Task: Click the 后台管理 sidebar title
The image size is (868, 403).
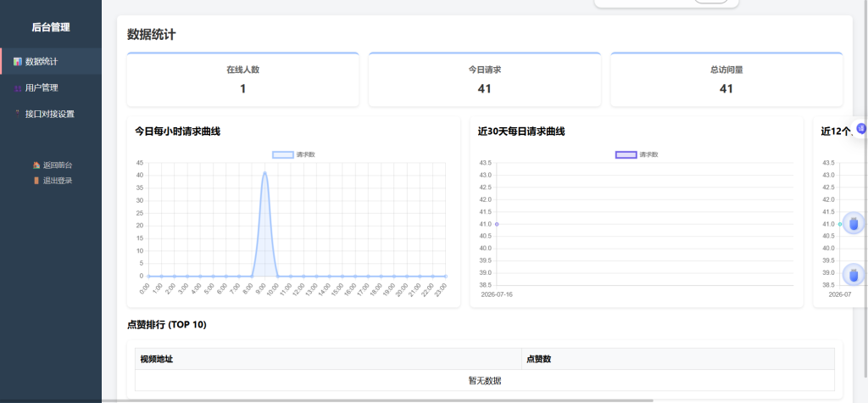Action: 51,27
